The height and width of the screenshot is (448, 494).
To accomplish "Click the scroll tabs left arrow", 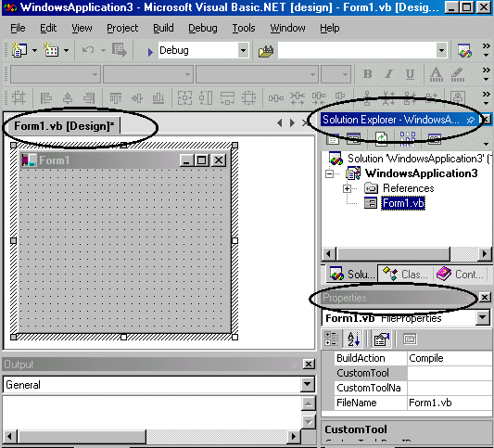I will tap(280, 122).
